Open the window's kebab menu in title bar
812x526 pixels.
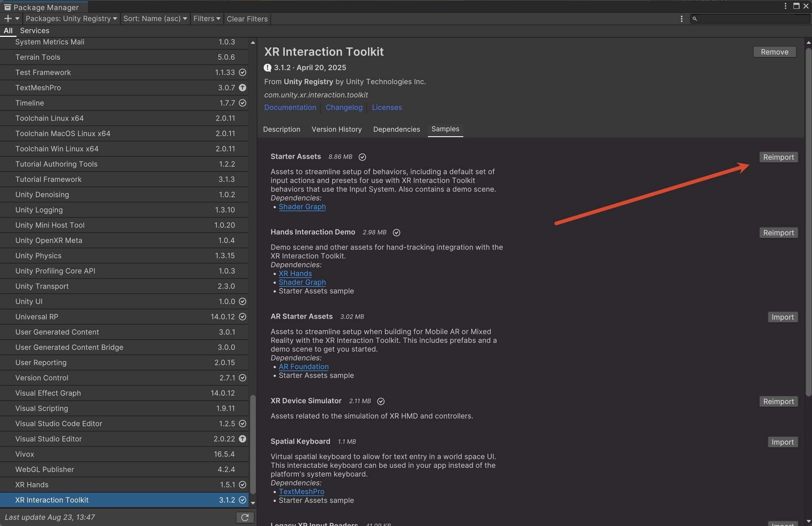(x=785, y=6)
